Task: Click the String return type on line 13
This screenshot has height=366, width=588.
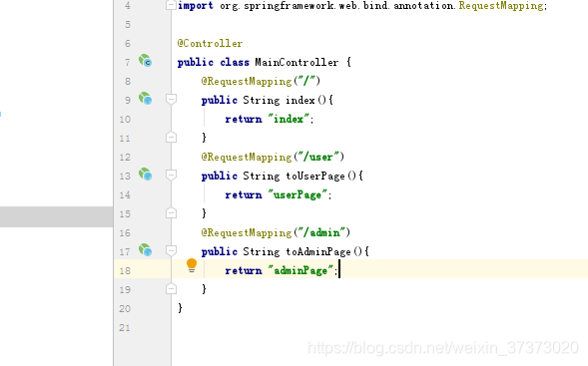Action: [261, 177]
